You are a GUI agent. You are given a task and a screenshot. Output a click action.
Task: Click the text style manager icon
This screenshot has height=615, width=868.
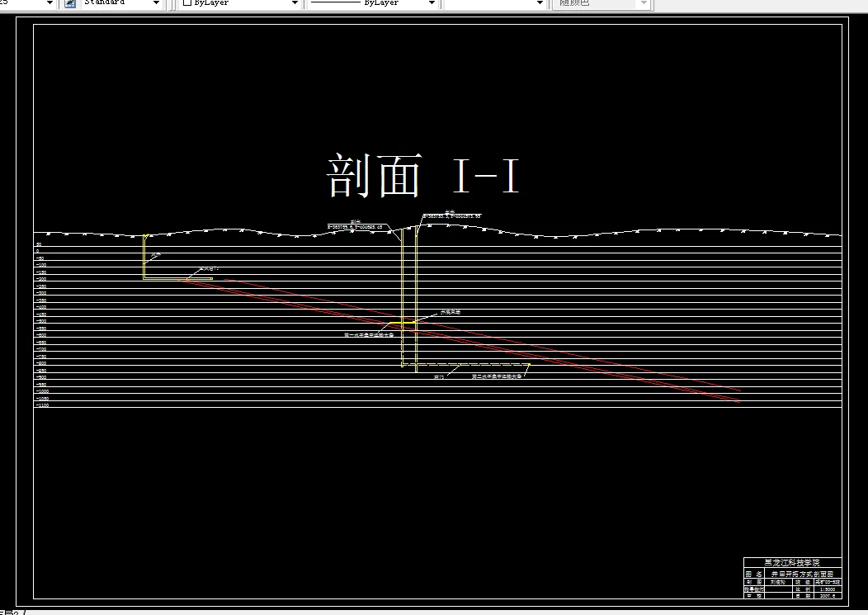pos(70,3)
